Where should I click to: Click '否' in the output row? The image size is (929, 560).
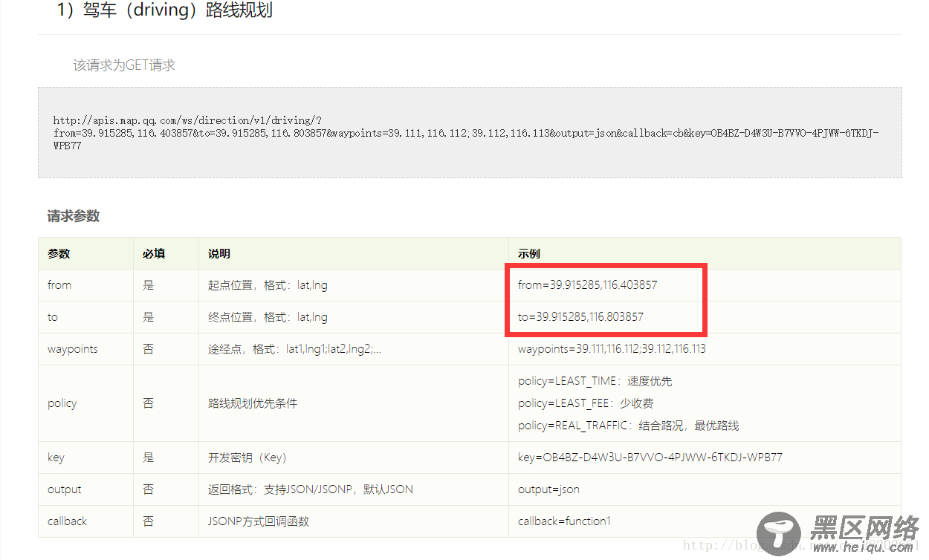click(x=149, y=489)
